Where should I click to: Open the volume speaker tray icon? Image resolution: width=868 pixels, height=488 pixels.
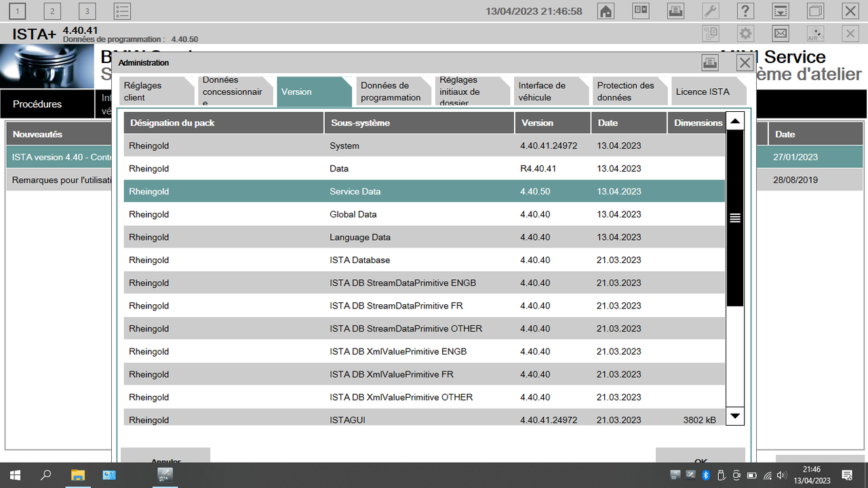click(782, 475)
